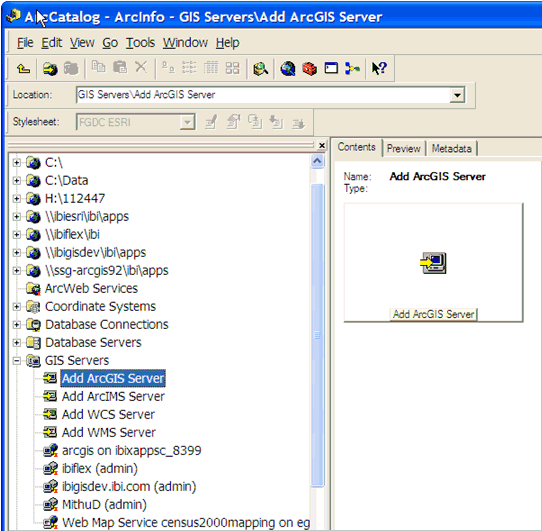Open the ModelBuilder toolbar icon
542x531 pixels.
353,68
